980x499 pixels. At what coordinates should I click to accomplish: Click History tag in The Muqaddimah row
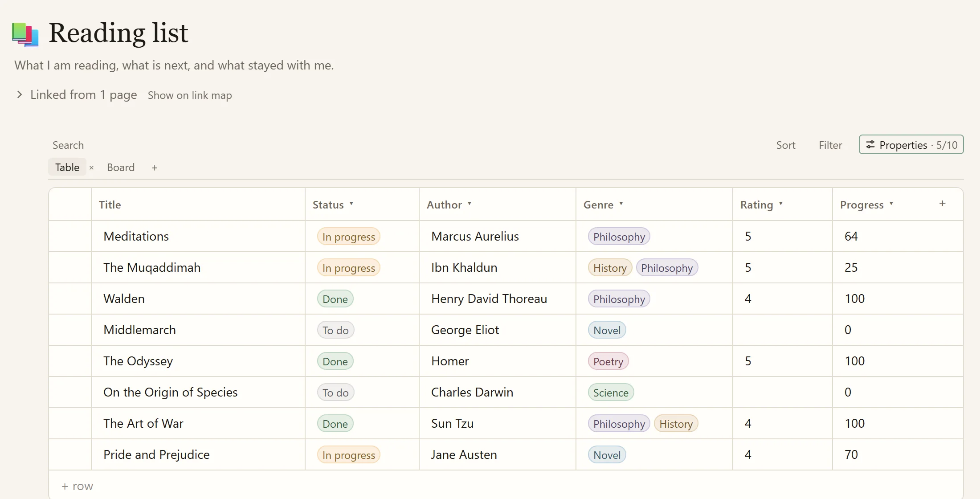tap(610, 268)
